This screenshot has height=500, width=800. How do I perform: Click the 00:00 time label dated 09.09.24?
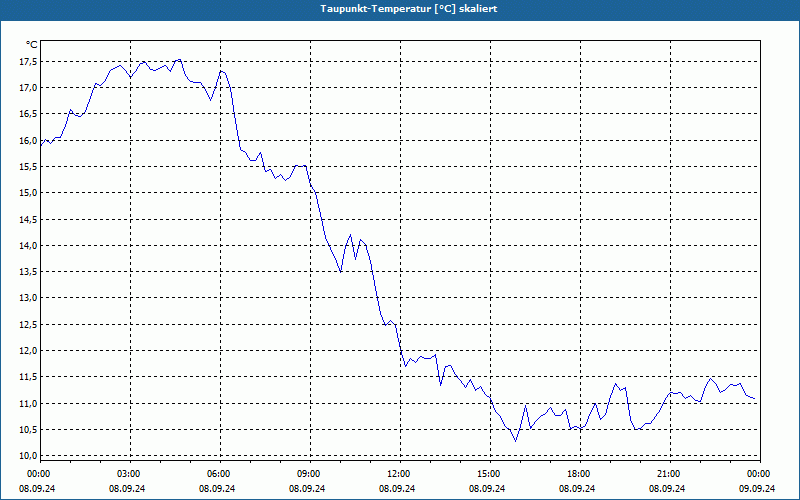tap(759, 474)
